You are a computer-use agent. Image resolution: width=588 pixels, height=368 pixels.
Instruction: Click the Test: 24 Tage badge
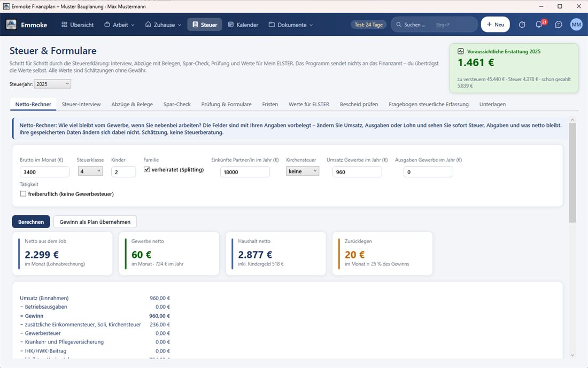coord(369,25)
